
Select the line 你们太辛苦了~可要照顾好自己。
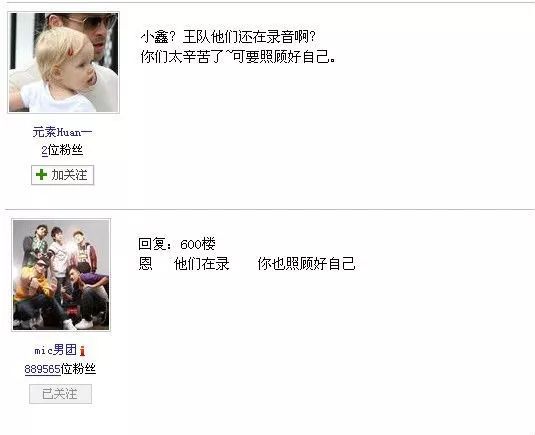click(x=238, y=56)
